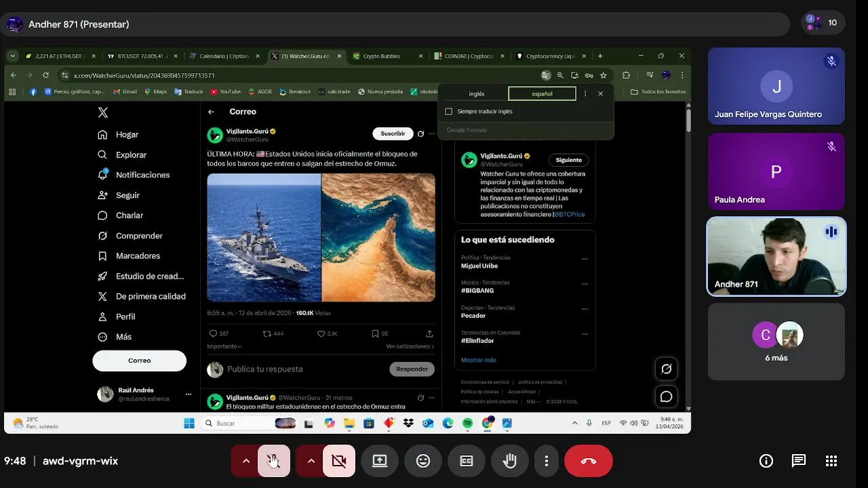This screenshot has width=868, height=488.
Task: Toggle closed captions in Meet
Action: [x=467, y=461]
